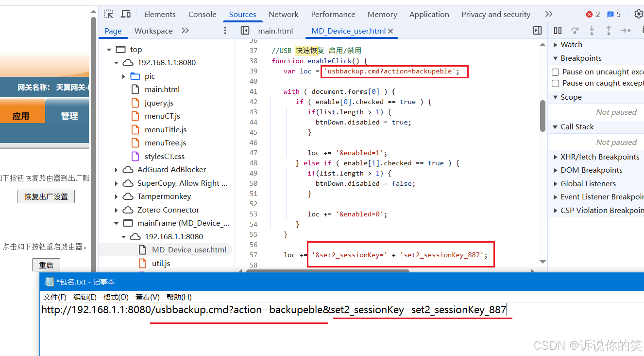The height and width of the screenshot is (356, 644).
Task: Switch to the Console tab
Action: (x=202, y=14)
